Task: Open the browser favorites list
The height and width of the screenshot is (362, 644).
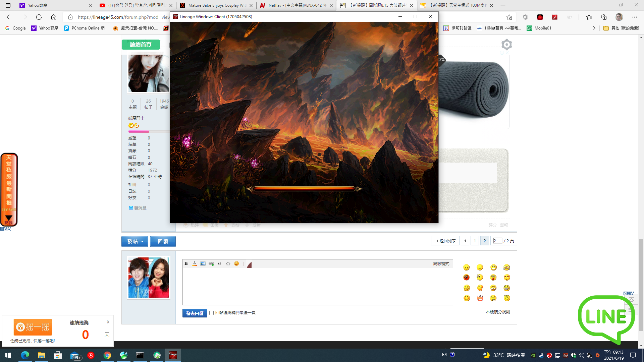Action: [x=589, y=17]
